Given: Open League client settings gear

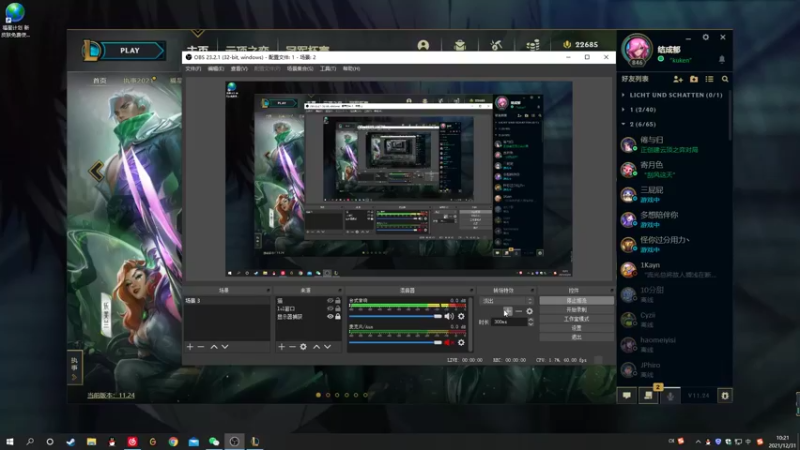Looking at the screenshot, I should click(x=706, y=37).
